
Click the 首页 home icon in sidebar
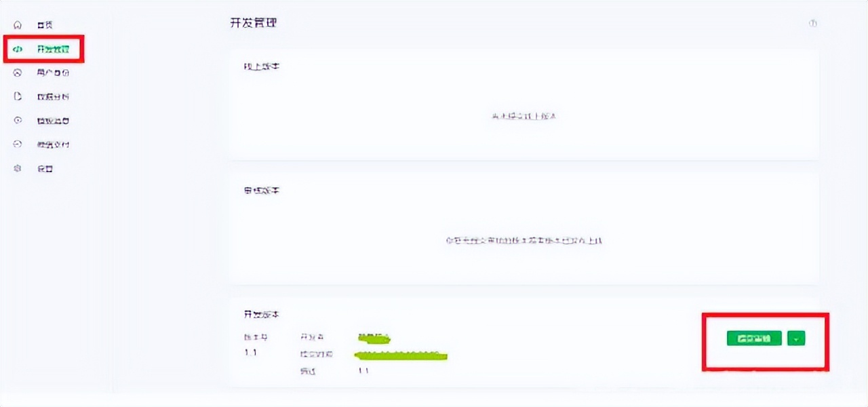click(x=17, y=24)
